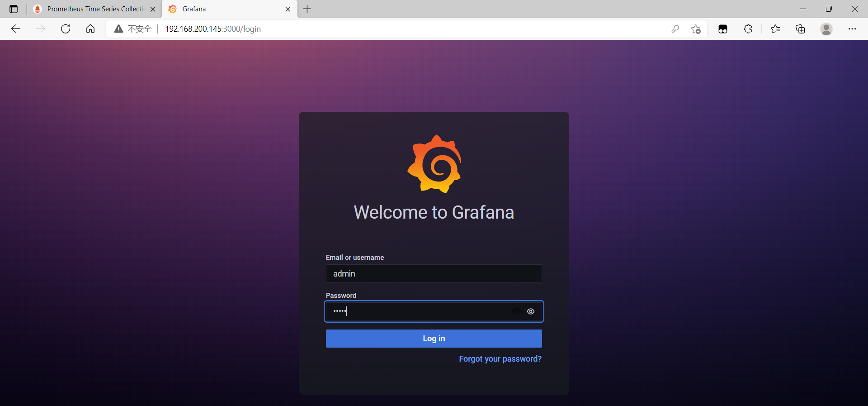Click the faint reveal-password icon
This screenshot has width=868, height=406.
(x=516, y=311)
